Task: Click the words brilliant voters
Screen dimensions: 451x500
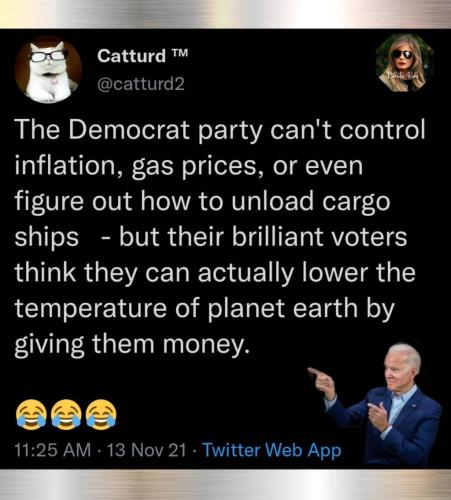Action: coord(319,237)
